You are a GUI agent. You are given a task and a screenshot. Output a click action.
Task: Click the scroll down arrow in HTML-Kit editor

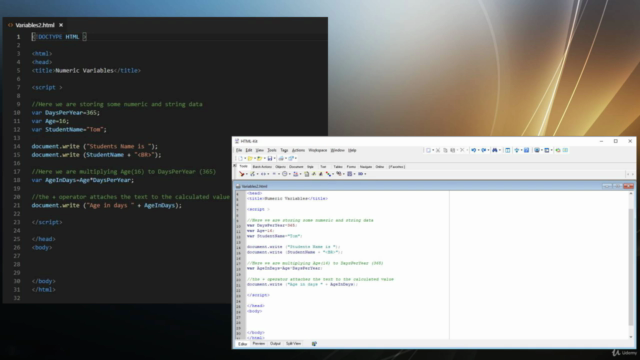tap(631, 337)
